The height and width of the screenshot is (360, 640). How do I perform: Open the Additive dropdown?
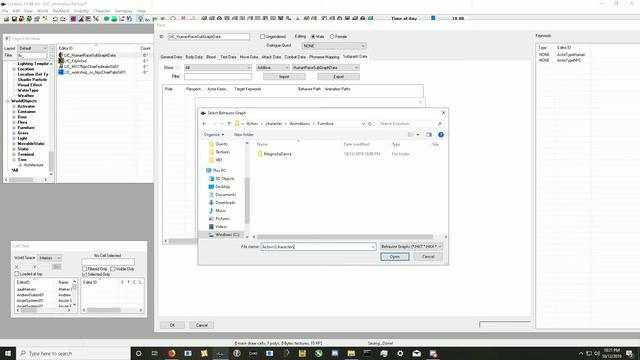[273, 68]
